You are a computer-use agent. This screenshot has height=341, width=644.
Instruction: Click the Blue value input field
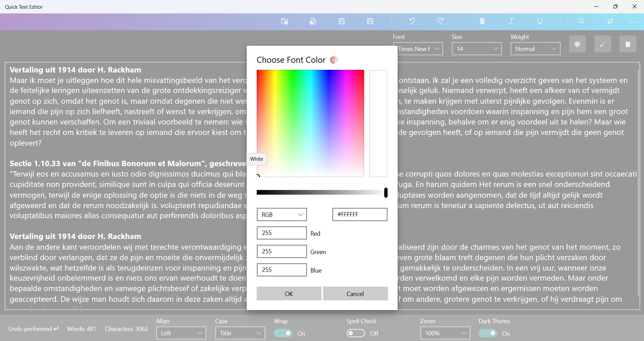282,270
